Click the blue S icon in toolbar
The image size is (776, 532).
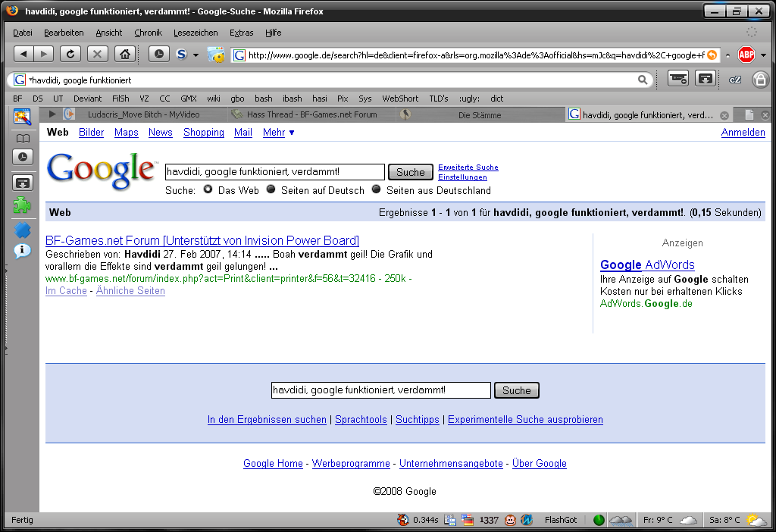pos(182,55)
